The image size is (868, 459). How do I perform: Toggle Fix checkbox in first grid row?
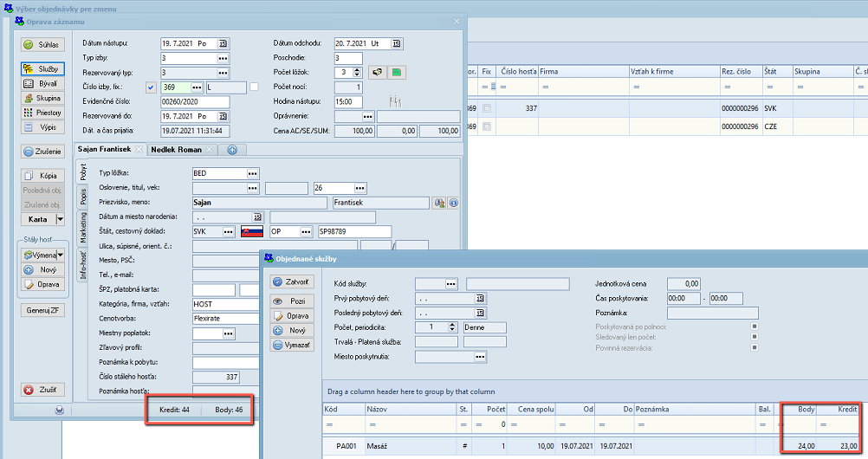coord(486,108)
